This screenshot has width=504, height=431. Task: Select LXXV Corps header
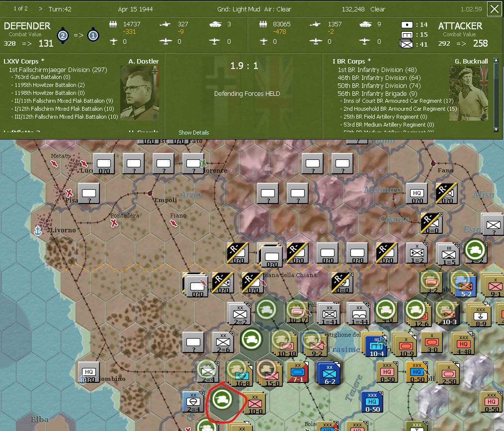[24, 62]
